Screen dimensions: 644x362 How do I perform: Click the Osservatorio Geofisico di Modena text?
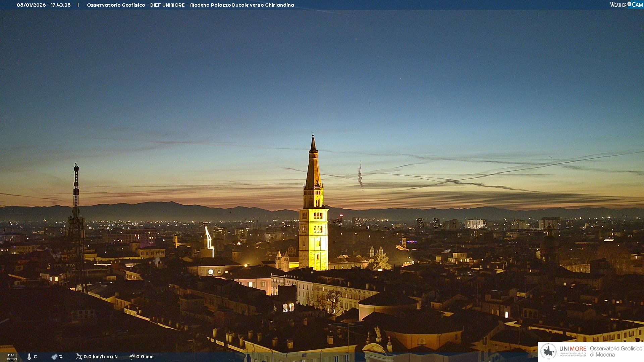(616, 351)
